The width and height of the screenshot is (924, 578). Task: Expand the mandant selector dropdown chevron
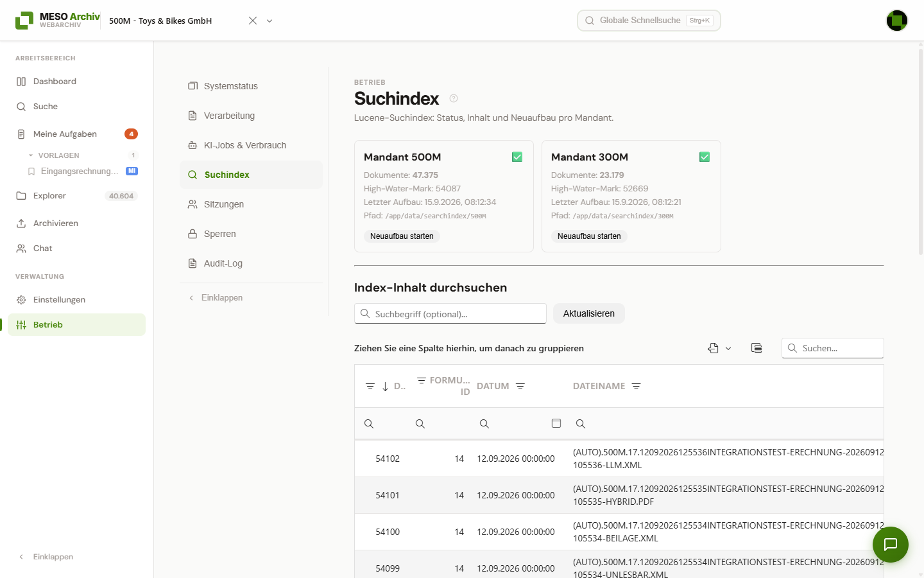point(269,21)
